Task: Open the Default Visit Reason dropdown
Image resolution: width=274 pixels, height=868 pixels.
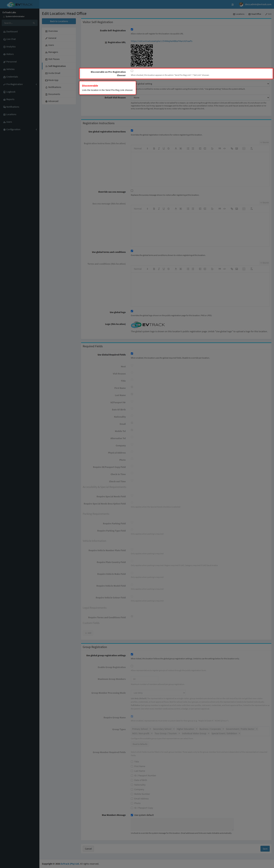Action: 200,98
